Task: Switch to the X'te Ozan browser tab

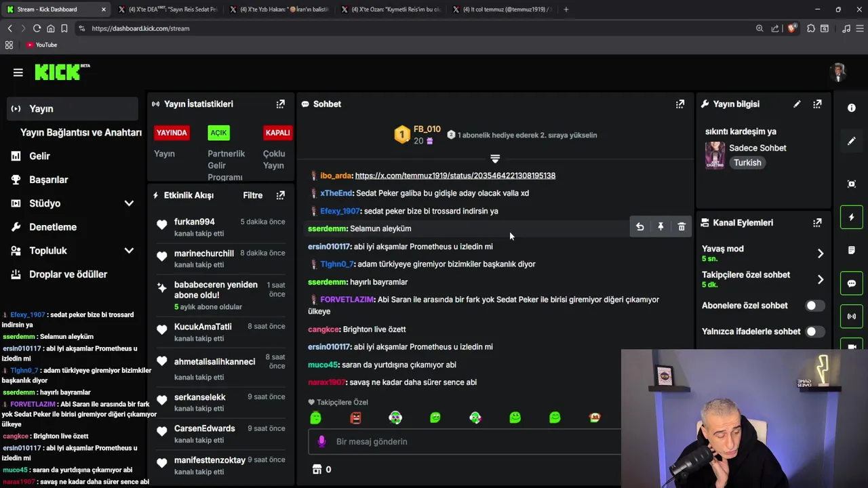Action: tap(391, 9)
